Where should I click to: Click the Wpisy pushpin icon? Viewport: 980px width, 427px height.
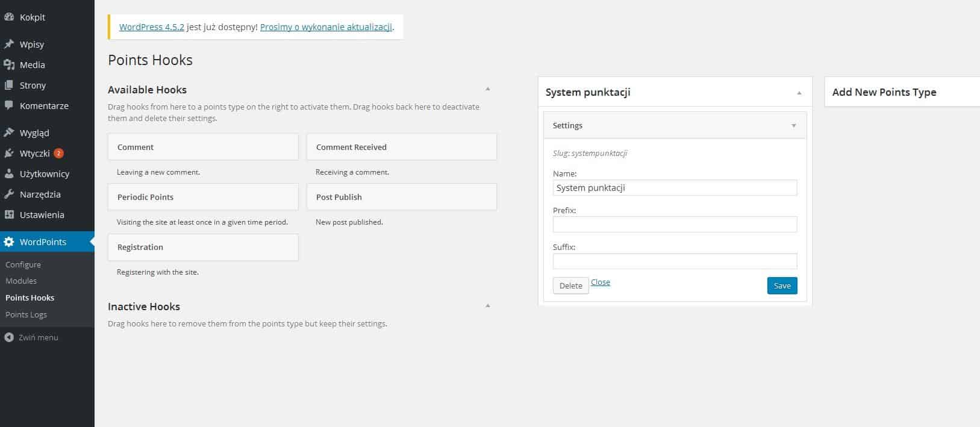point(9,45)
